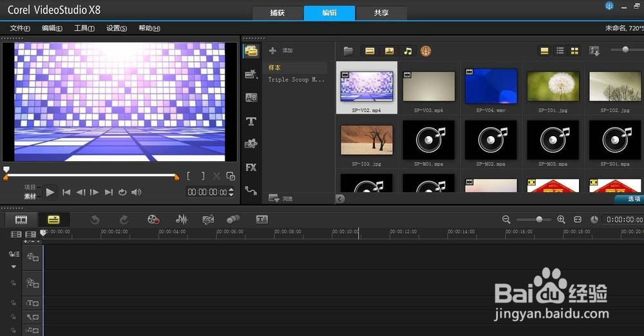
Task: Click the globe icon in title bar
Action: point(609,6)
